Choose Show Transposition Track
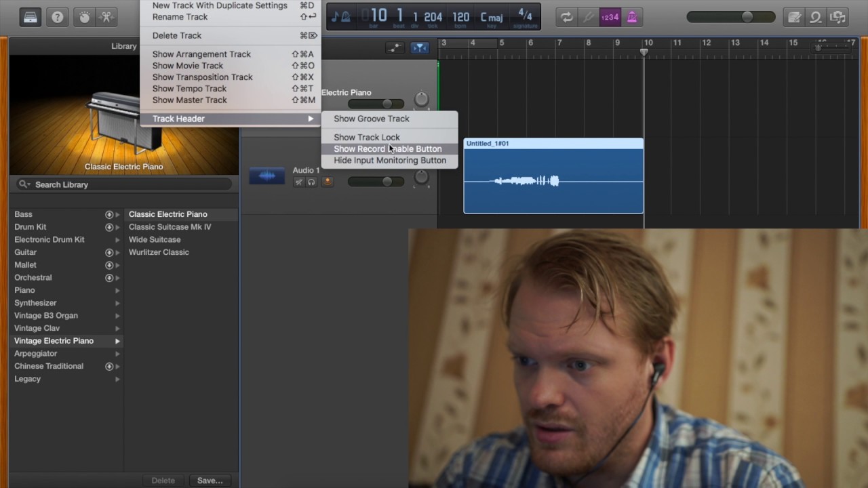Image resolution: width=868 pixels, height=488 pixels. [230, 77]
